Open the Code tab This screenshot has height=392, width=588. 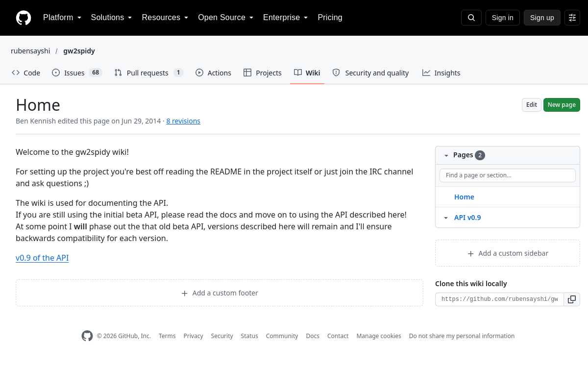(26, 73)
